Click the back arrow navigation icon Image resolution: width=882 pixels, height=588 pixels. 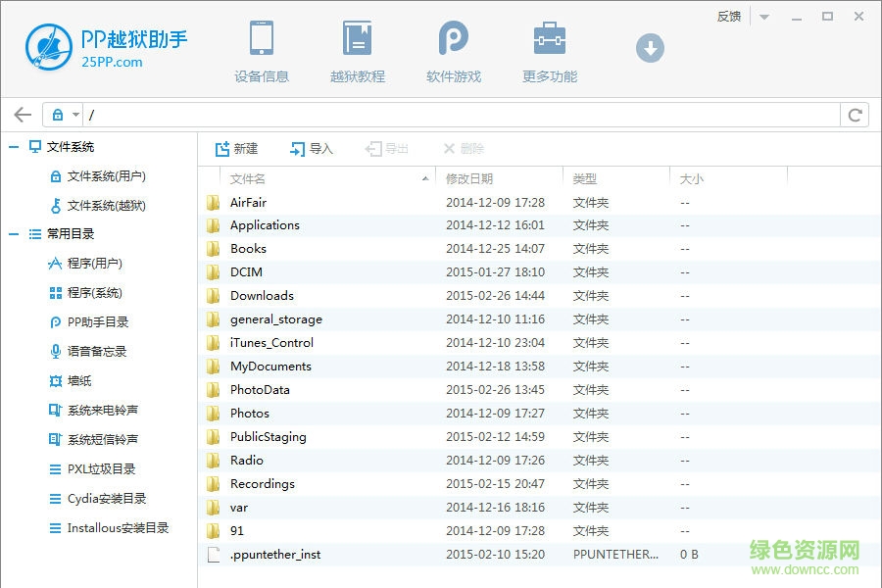23,115
